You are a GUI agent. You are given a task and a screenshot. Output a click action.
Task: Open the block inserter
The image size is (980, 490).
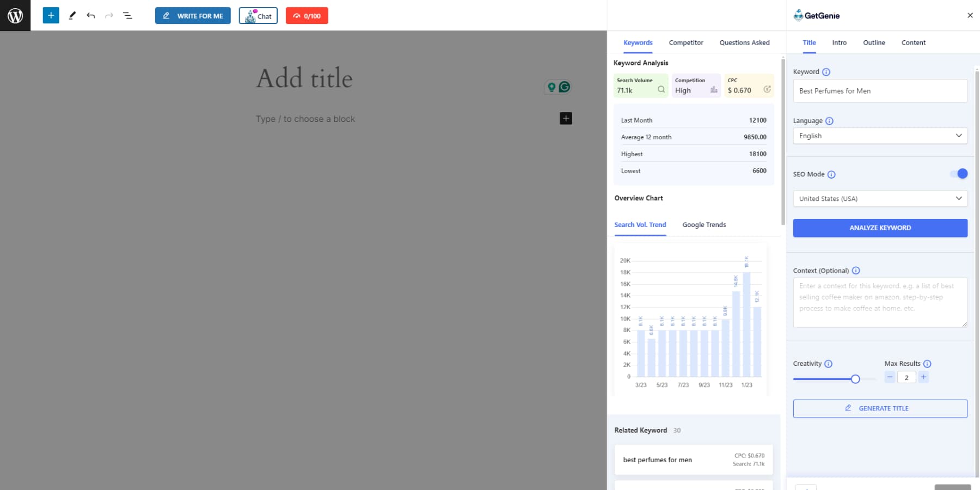pos(51,15)
